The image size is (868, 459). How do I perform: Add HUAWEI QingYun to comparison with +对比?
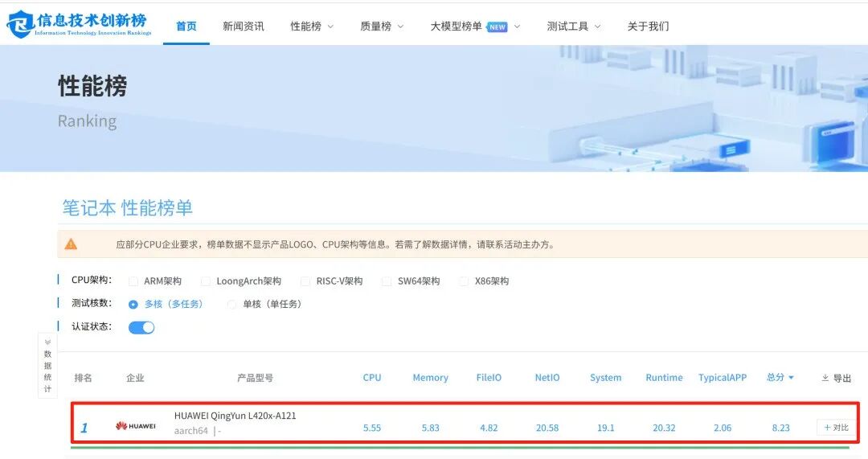[836, 428]
